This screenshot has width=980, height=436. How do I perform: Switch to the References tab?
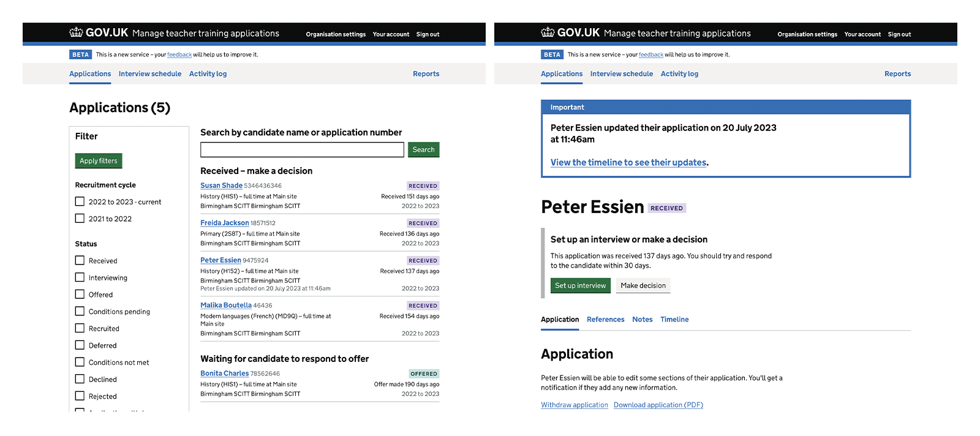[x=605, y=320]
